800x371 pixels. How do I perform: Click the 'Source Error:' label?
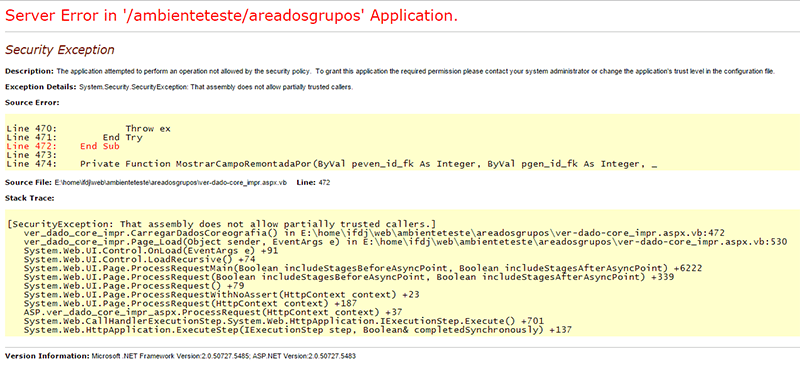tap(32, 103)
